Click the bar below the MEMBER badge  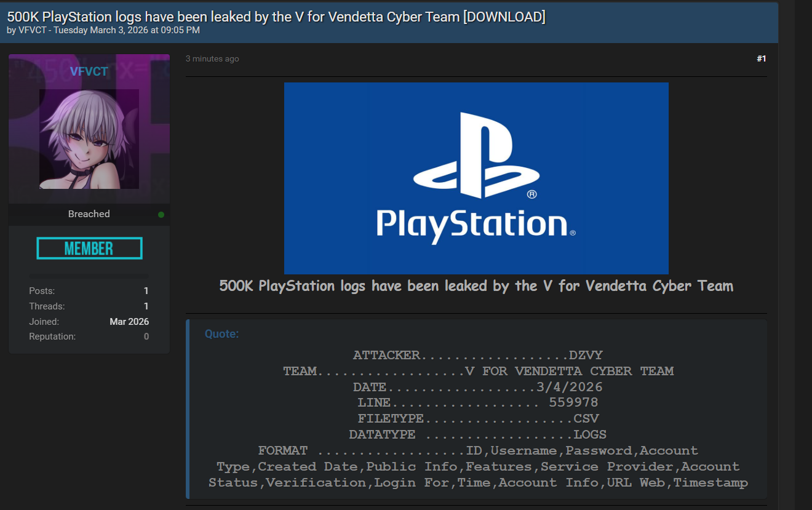coord(89,276)
